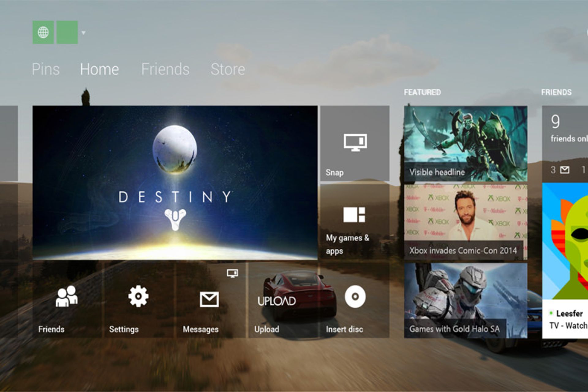Go to the Friends tab
Screen dimensions: 588x392
click(x=165, y=69)
